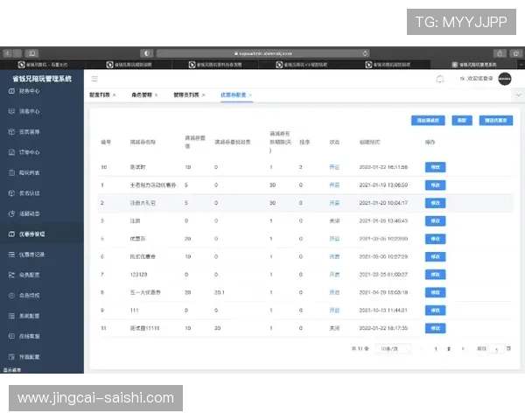
Task: Open notifications bell icon
Action: pos(440,79)
